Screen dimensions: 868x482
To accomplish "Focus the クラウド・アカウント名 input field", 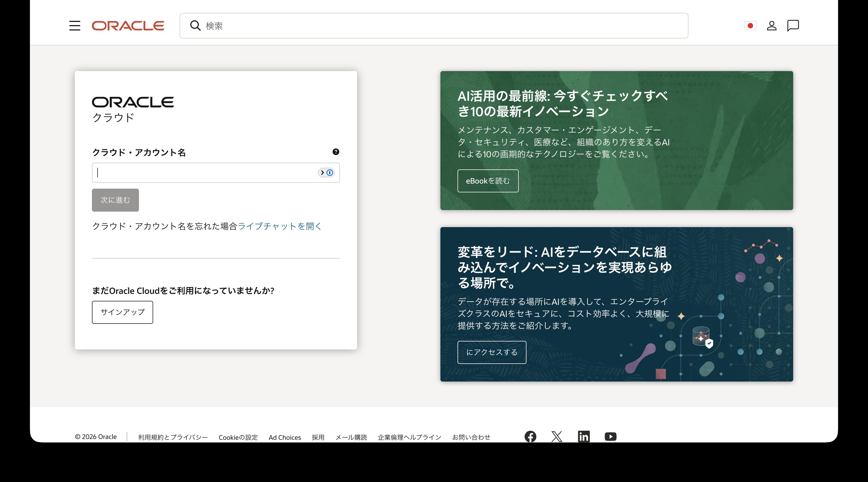I will tap(216, 172).
